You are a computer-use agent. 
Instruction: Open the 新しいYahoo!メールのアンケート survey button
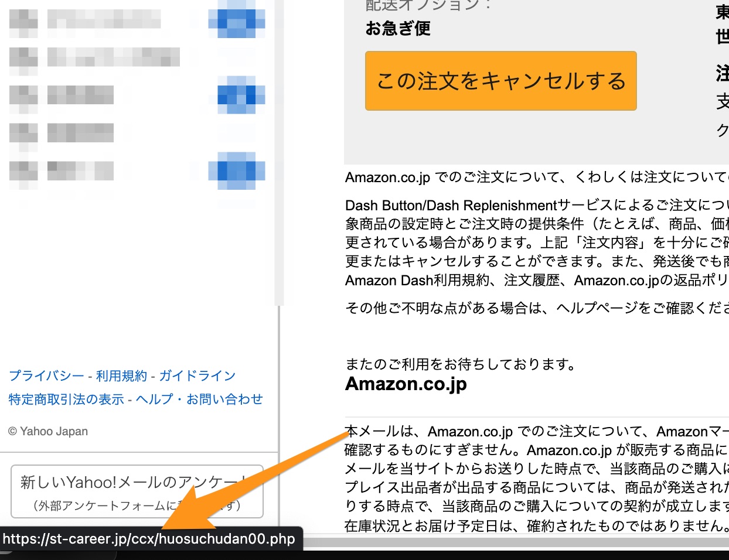pos(137,491)
